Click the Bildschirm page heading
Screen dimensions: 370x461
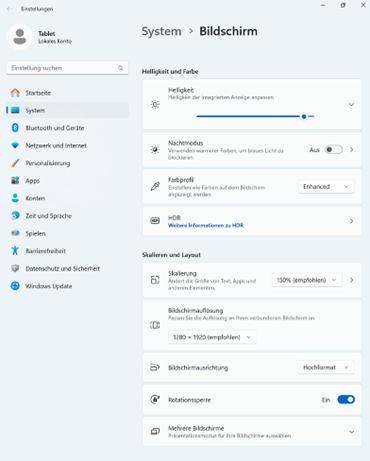click(228, 31)
